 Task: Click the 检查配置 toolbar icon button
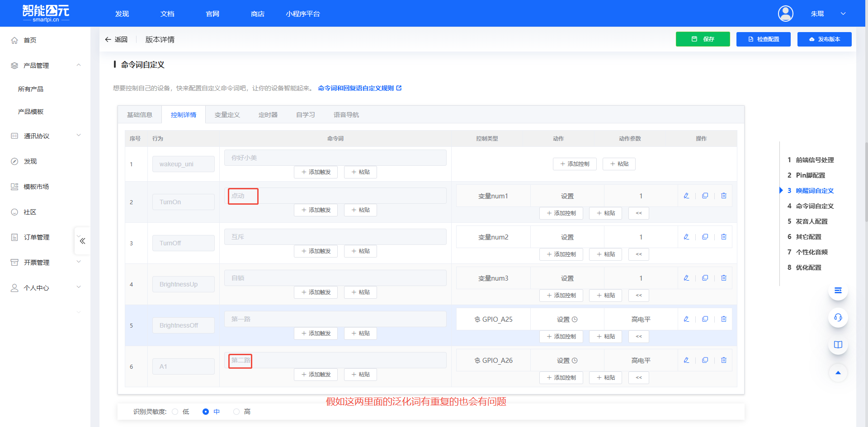tap(763, 39)
